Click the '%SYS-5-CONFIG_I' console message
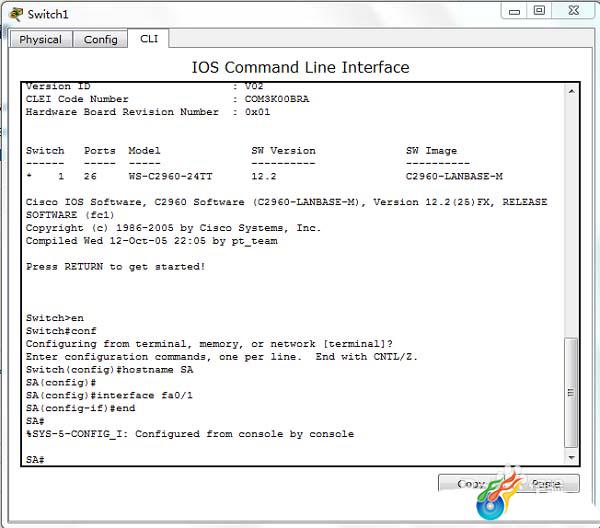This screenshot has height=528, width=600. click(190, 434)
